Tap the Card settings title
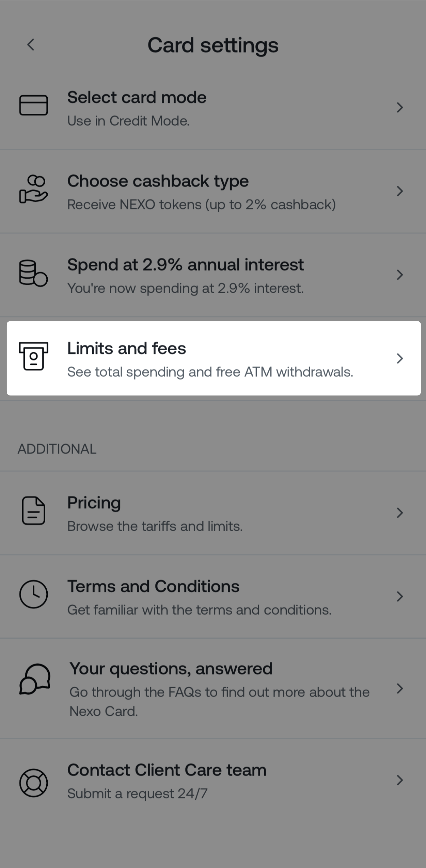Viewport: 426px width, 868px height. point(213,45)
